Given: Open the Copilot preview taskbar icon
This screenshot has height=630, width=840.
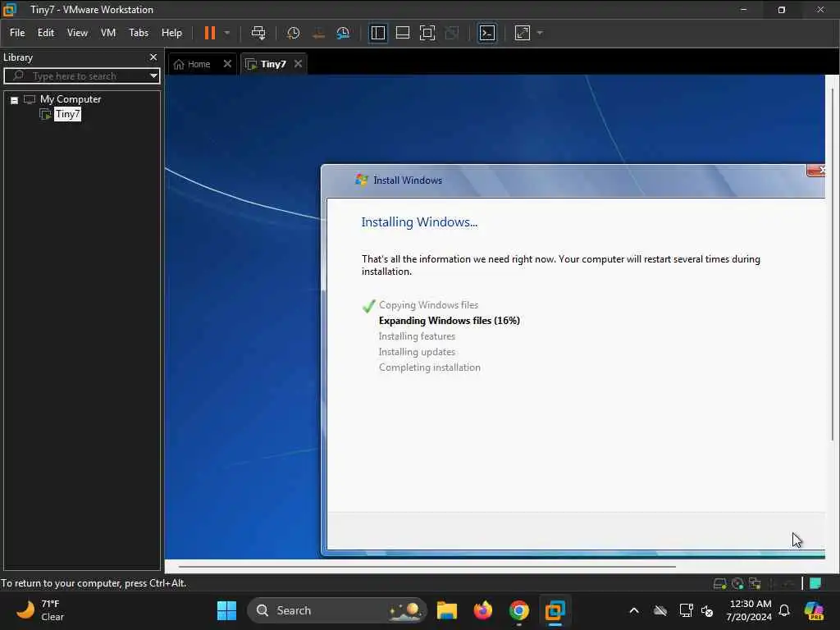Looking at the screenshot, I should (x=814, y=610).
